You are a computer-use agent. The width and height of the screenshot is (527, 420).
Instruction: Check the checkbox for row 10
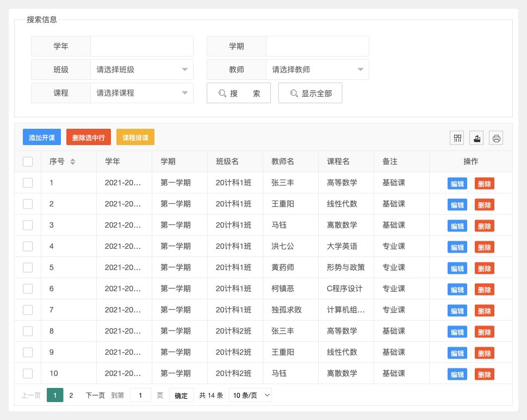coord(28,373)
